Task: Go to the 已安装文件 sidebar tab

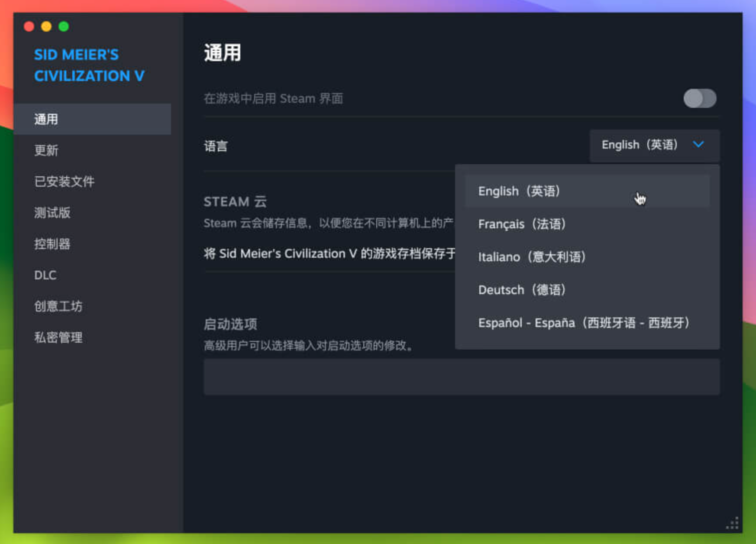Action: (92, 181)
